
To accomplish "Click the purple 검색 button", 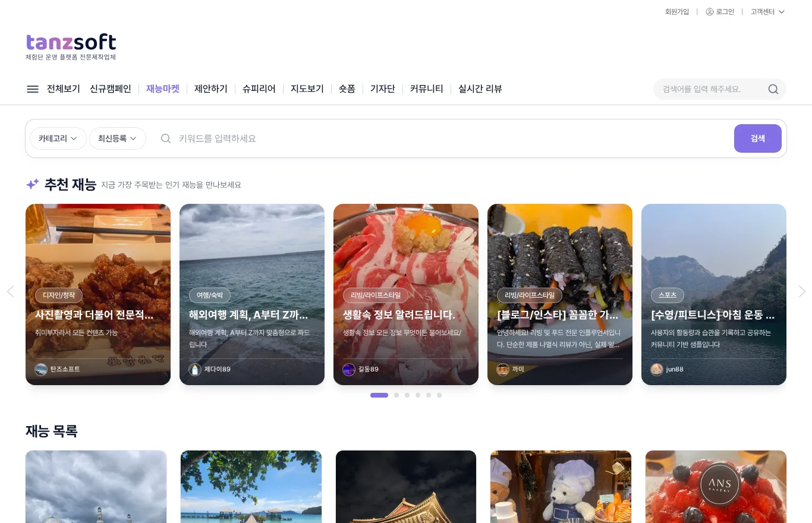I will [x=758, y=138].
